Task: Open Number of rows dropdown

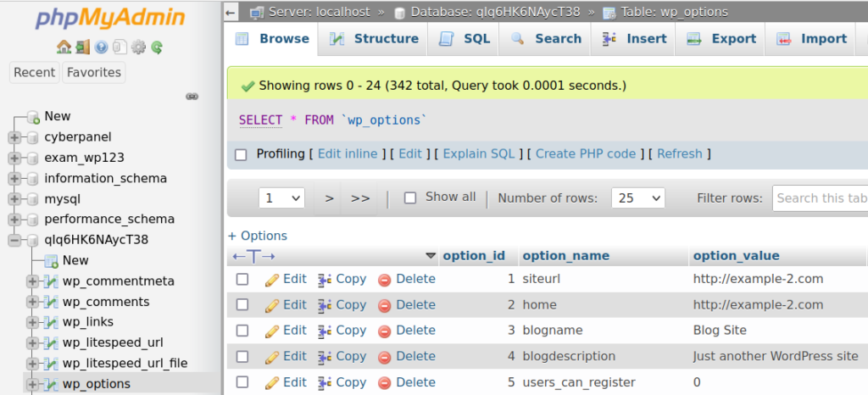Action: pyautogui.click(x=637, y=197)
